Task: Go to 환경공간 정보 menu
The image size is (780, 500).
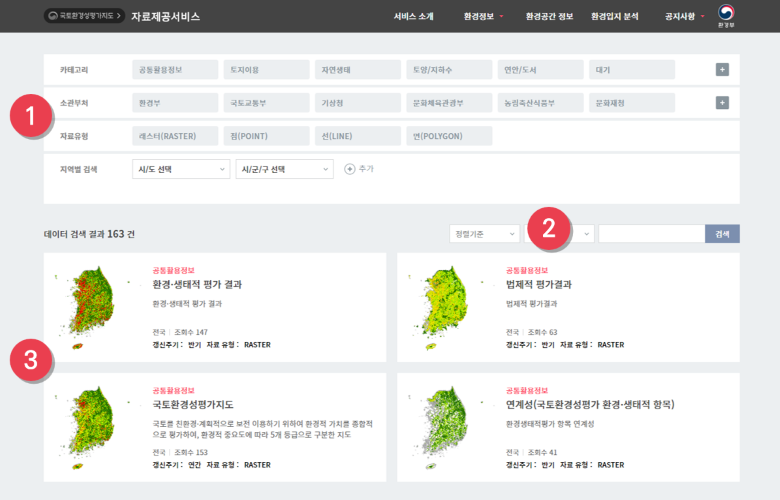Action: click(x=549, y=16)
